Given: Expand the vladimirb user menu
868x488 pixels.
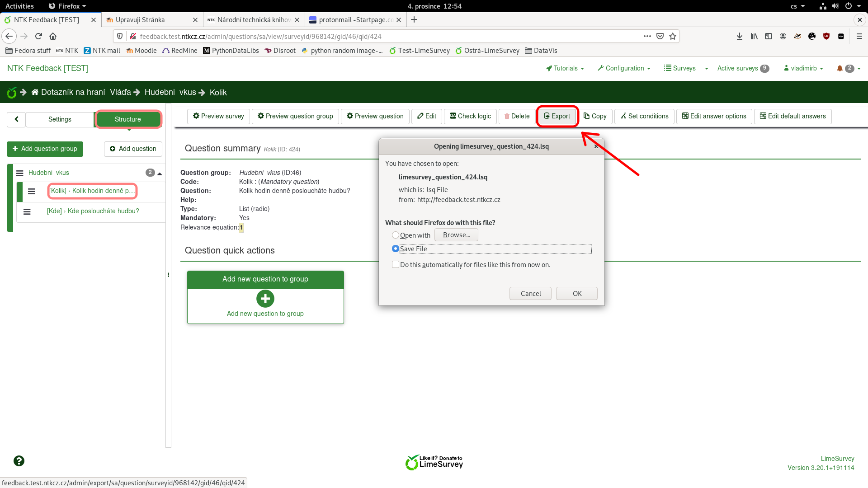Looking at the screenshot, I should click(804, 68).
